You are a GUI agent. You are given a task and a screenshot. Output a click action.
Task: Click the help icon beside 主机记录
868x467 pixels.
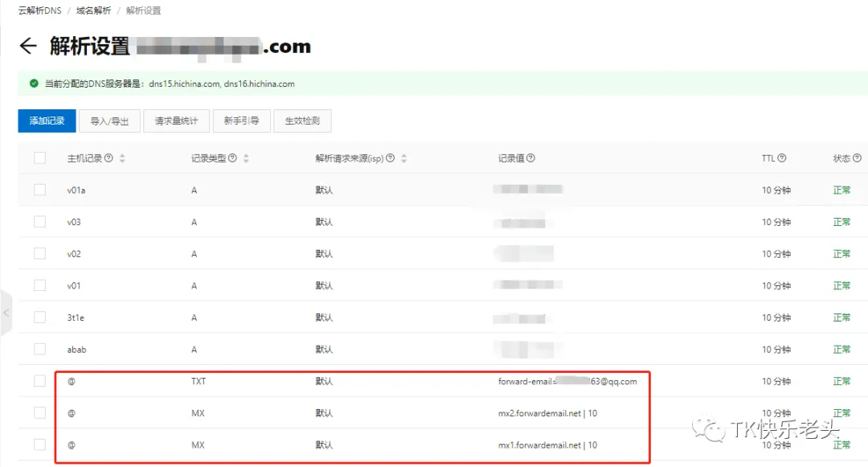[x=108, y=158]
